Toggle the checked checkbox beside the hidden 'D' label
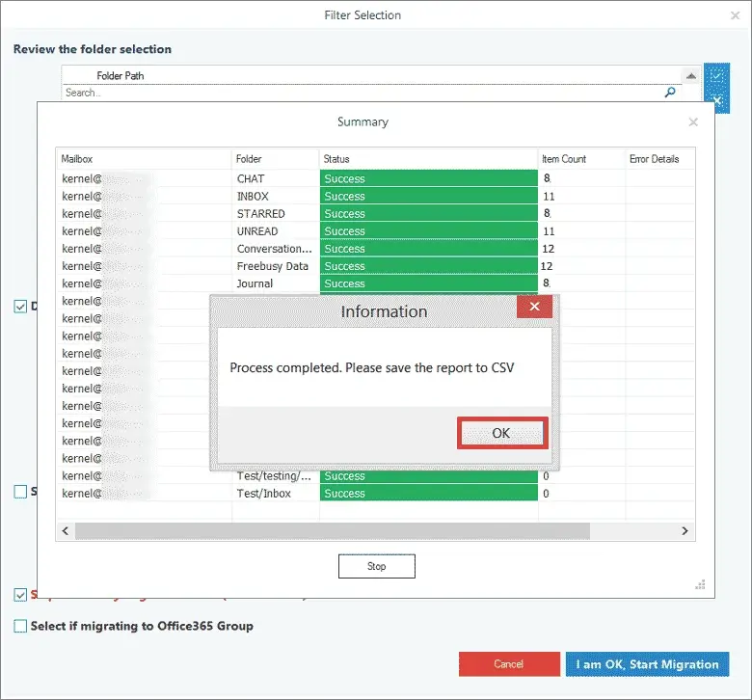The image size is (752, 700). (20, 307)
